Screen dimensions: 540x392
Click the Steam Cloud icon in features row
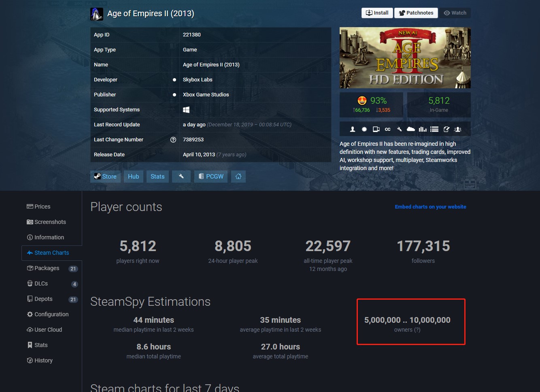pos(410,129)
